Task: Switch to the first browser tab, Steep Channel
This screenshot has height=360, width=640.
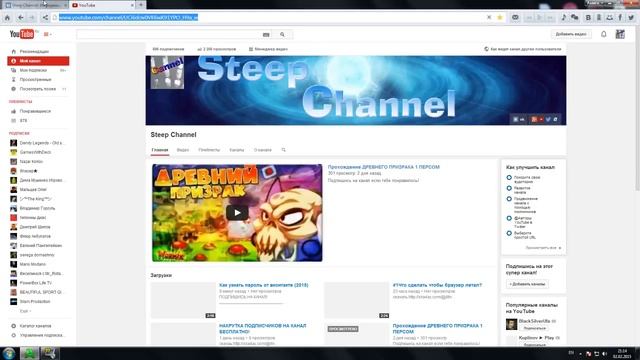Action: point(35,5)
